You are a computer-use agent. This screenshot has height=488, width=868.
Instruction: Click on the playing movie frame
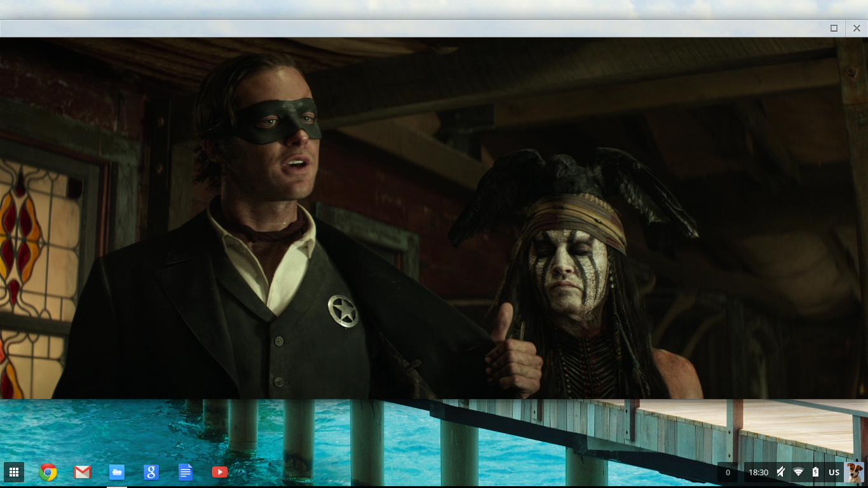click(x=434, y=218)
